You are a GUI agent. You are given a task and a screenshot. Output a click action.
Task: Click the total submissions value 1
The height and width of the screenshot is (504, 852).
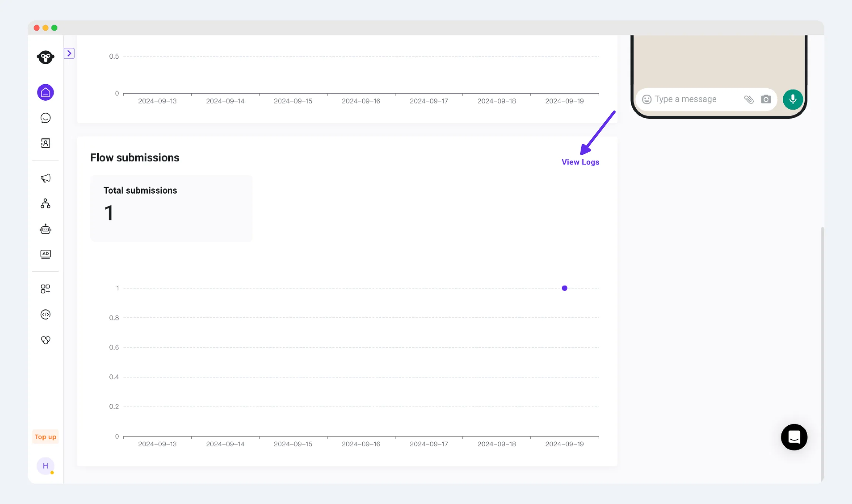pos(109,213)
